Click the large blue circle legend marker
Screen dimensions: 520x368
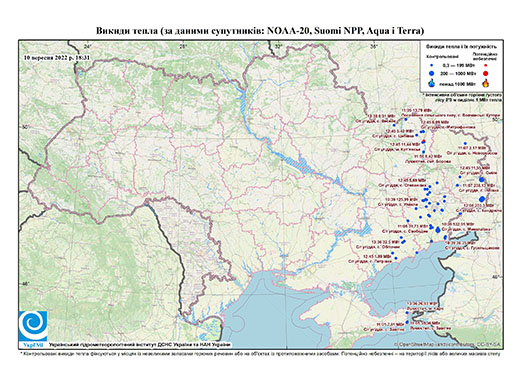pyautogui.click(x=432, y=73)
